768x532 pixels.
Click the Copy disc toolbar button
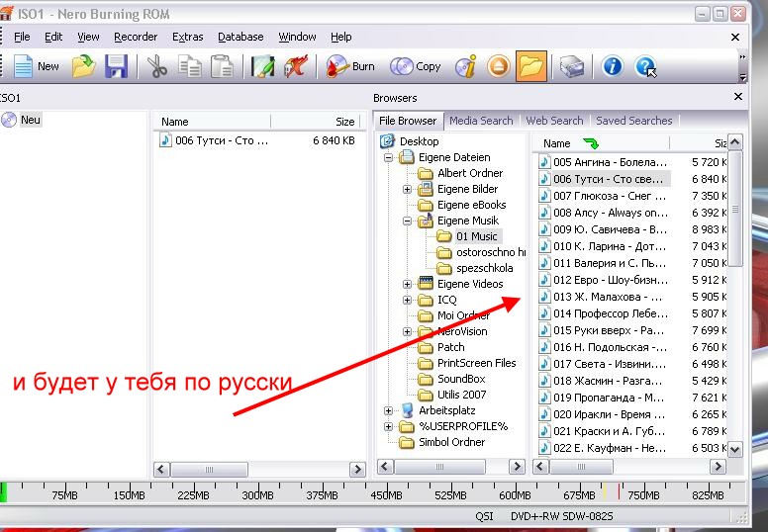point(416,66)
